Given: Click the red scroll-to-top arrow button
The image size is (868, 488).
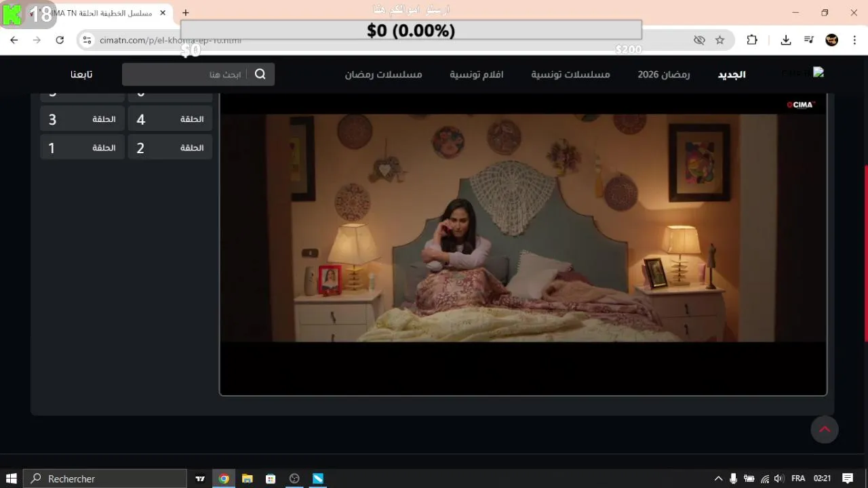Looking at the screenshot, I should tap(825, 430).
